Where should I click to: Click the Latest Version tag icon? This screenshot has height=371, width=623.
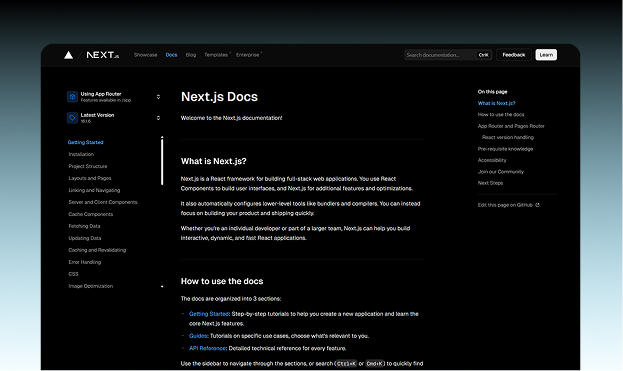72,118
